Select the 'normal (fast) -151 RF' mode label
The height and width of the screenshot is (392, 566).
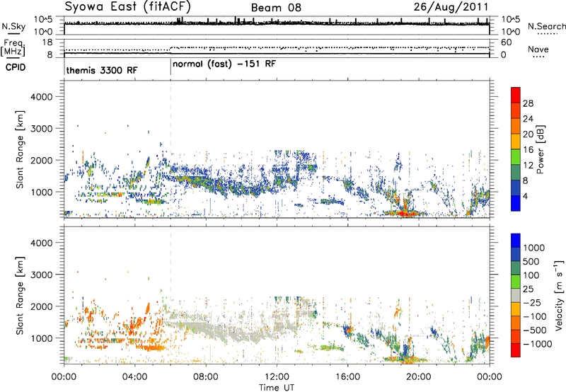click(x=224, y=64)
